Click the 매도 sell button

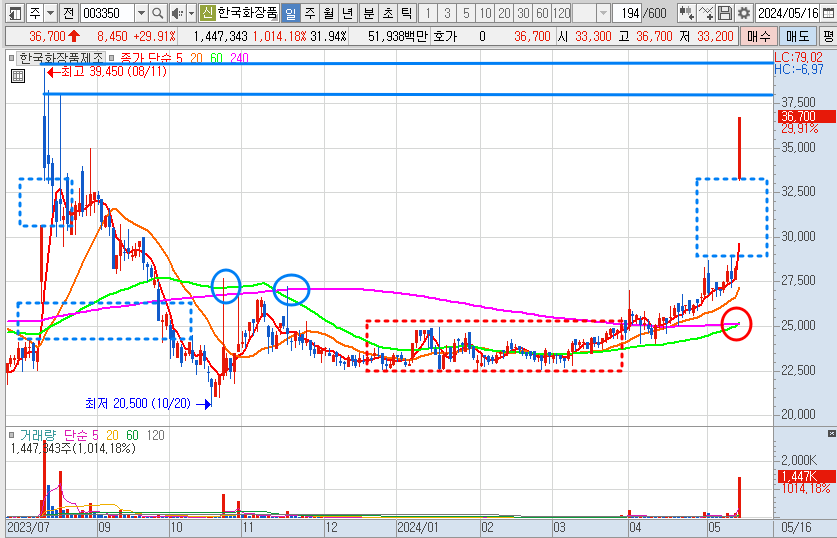click(797, 36)
